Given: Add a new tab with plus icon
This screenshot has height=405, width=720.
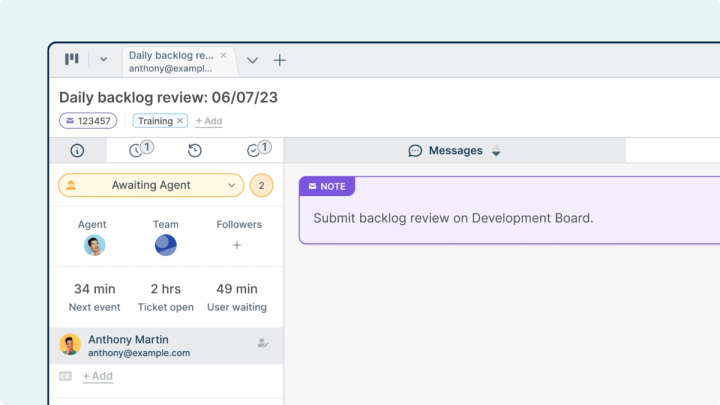Looking at the screenshot, I should [x=280, y=60].
